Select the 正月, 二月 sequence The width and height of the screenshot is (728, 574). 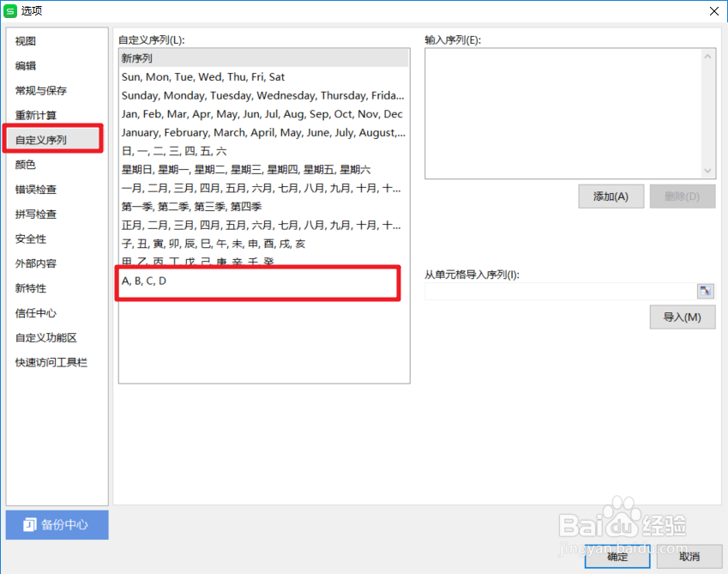(x=264, y=226)
